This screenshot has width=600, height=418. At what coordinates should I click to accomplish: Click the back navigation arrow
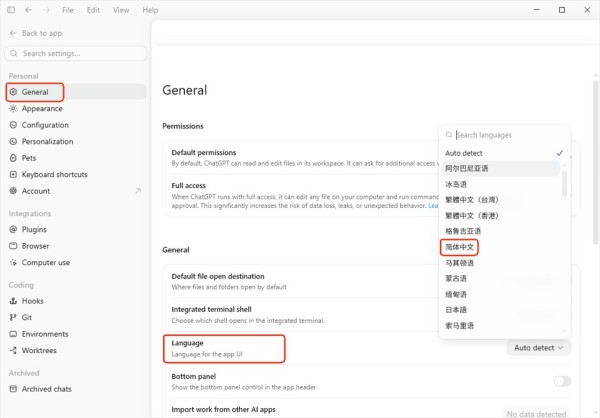coord(28,10)
